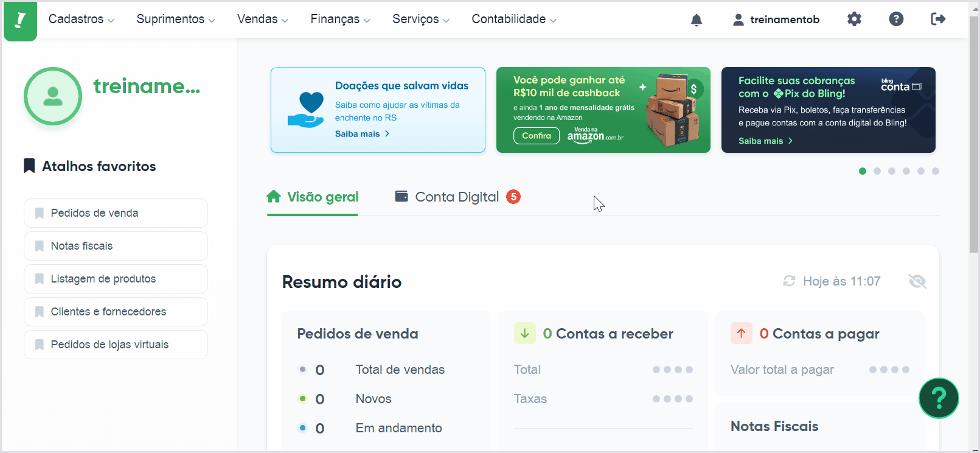Click the logout icon
The width and height of the screenshot is (980, 453).
pos(938,19)
